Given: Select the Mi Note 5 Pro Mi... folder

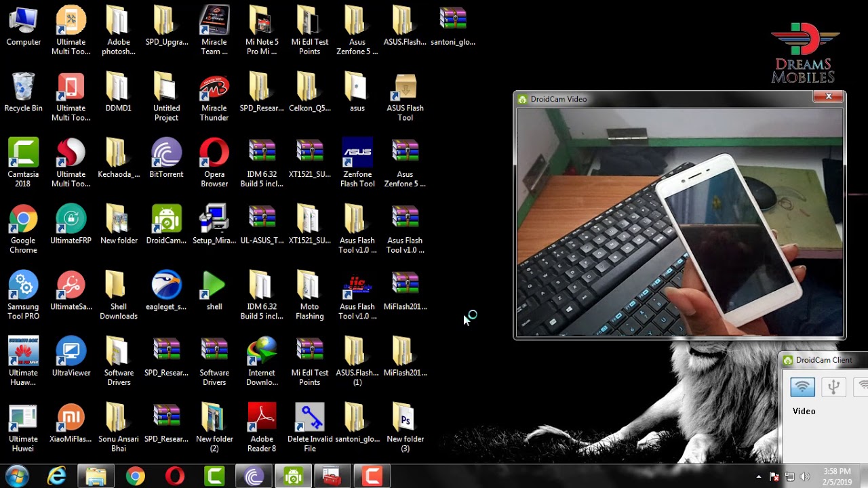Looking at the screenshot, I should point(262,30).
